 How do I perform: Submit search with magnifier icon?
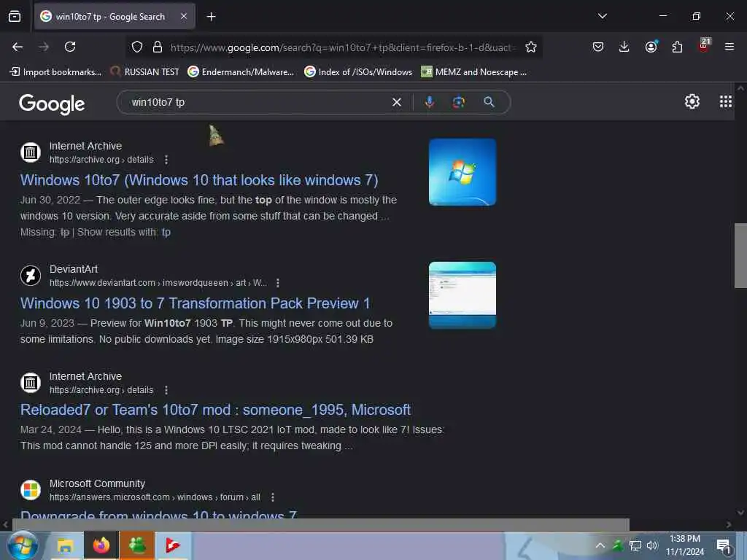point(489,102)
